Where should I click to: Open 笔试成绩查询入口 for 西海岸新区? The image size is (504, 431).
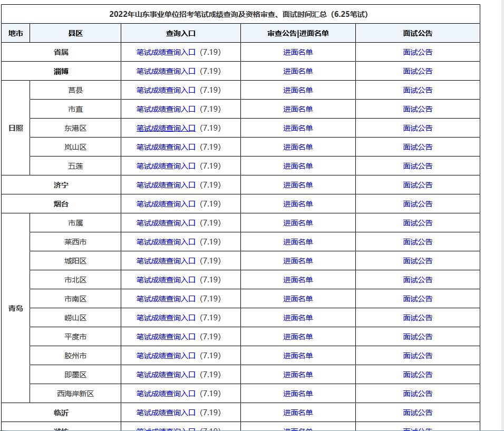point(166,393)
